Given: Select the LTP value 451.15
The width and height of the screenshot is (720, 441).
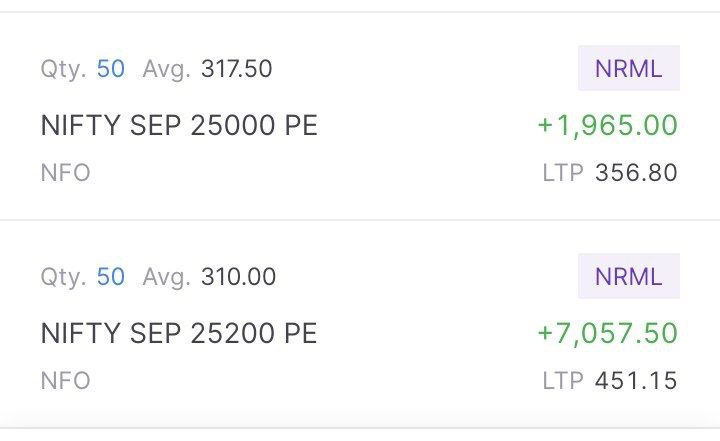Looking at the screenshot, I should coord(636,381).
